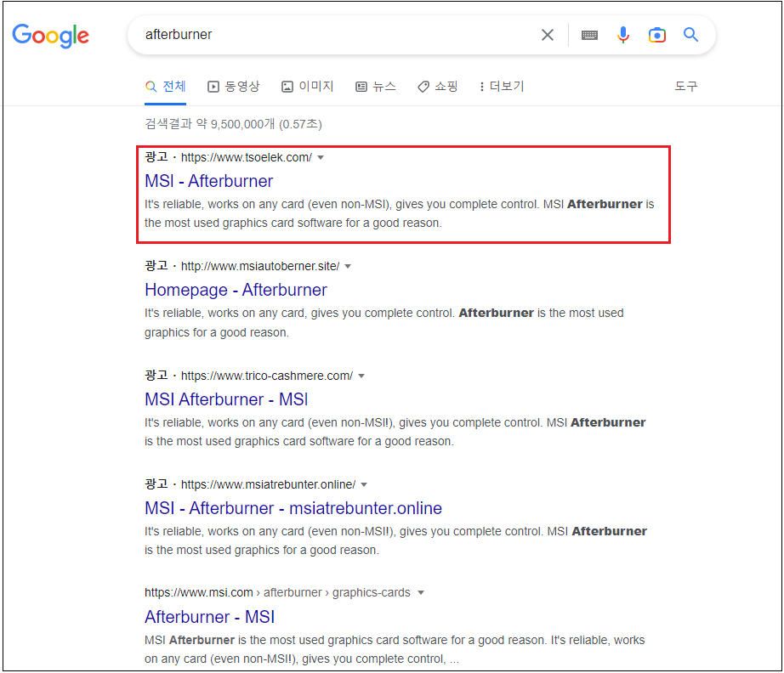Open the 'Afterburner - MSI' official result

(x=209, y=617)
